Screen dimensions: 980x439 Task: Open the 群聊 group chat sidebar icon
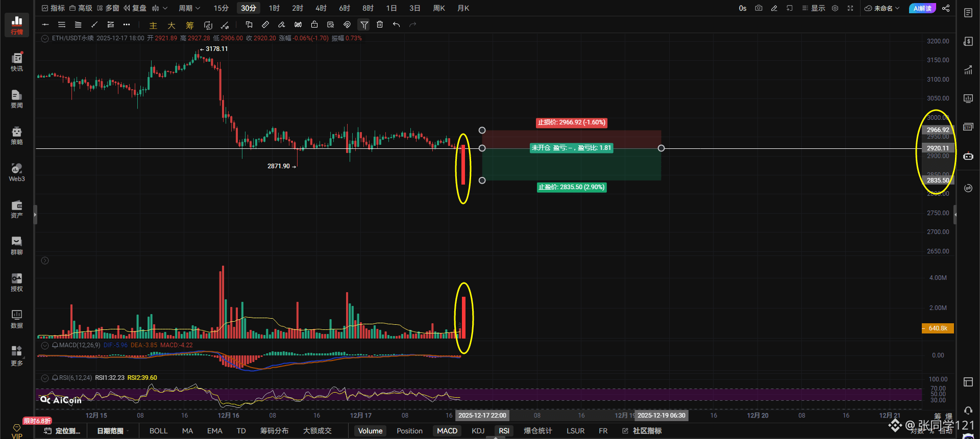(17, 245)
